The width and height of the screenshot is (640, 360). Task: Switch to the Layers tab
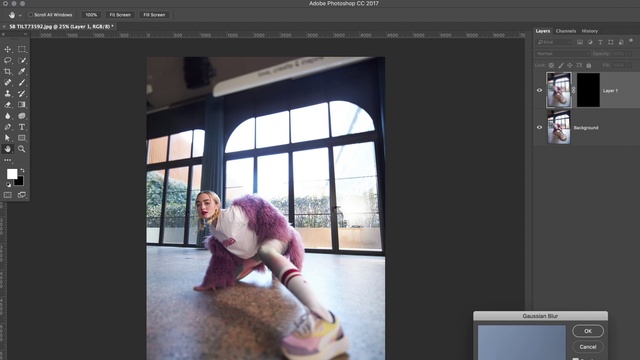click(x=543, y=31)
